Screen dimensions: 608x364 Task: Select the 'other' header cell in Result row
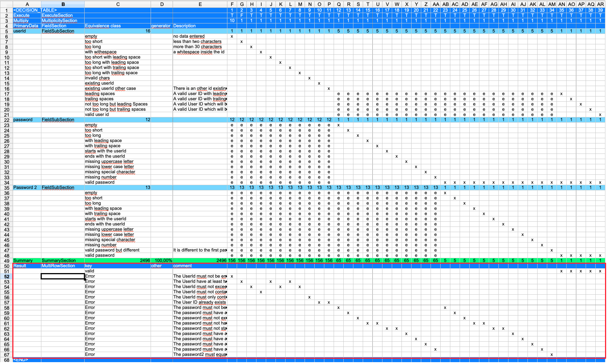click(x=161, y=266)
